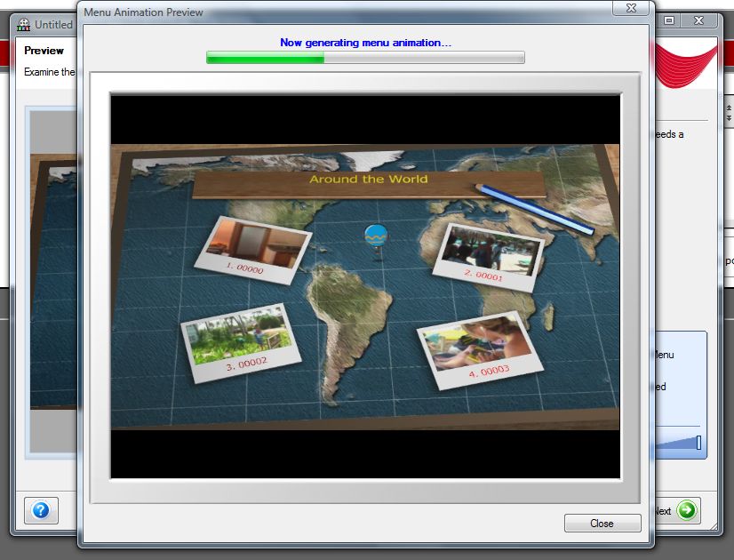The height and width of the screenshot is (560, 734).
Task: Click the background menu preview at left edge
Action: point(53,267)
